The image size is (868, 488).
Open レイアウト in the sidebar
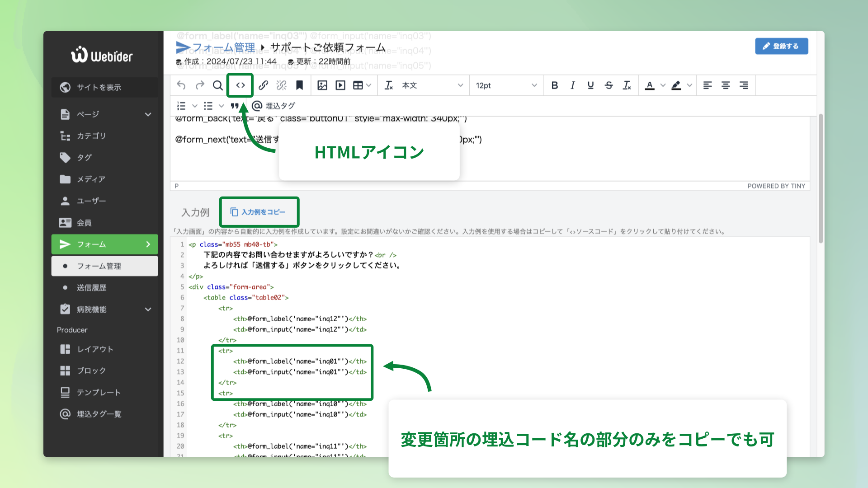[x=105, y=349]
